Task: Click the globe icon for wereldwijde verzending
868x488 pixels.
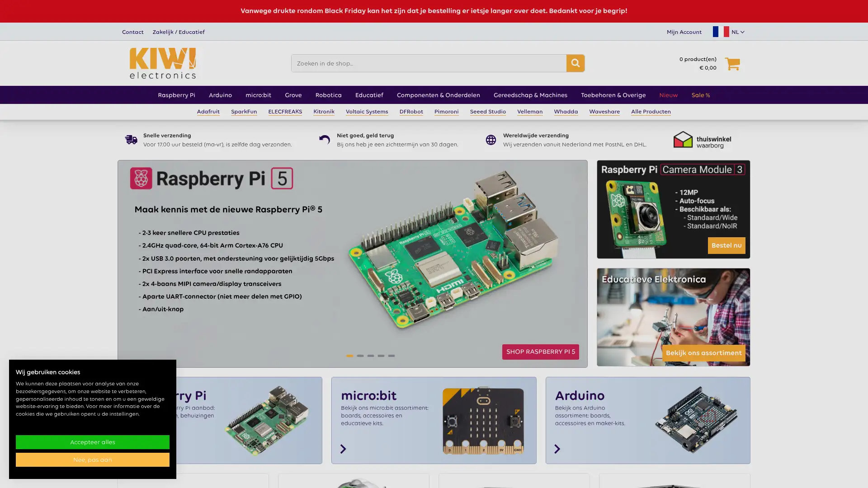Action: click(491, 140)
